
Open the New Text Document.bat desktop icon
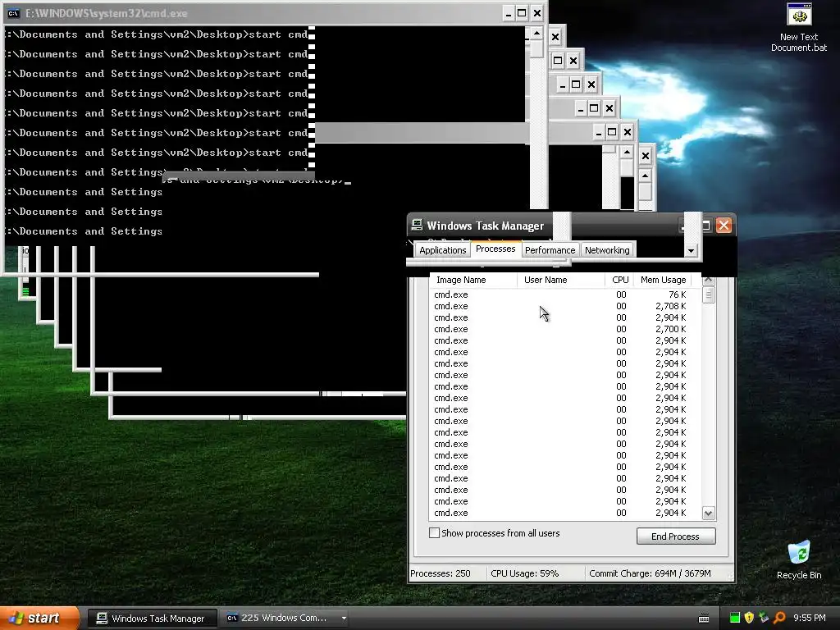[x=799, y=27]
